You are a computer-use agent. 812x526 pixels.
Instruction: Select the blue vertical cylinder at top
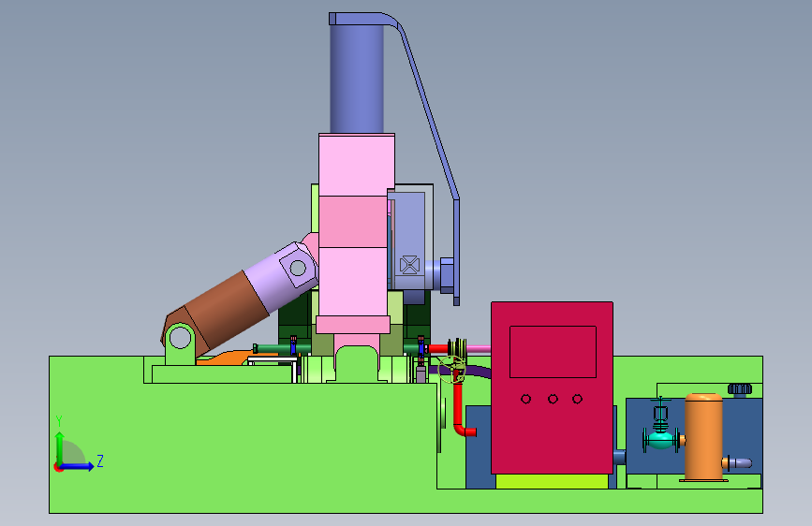click(357, 79)
